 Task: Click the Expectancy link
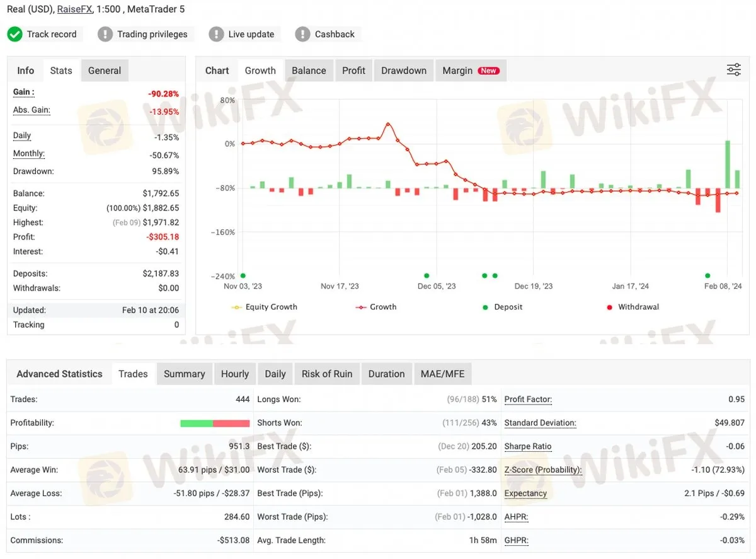click(526, 493)
